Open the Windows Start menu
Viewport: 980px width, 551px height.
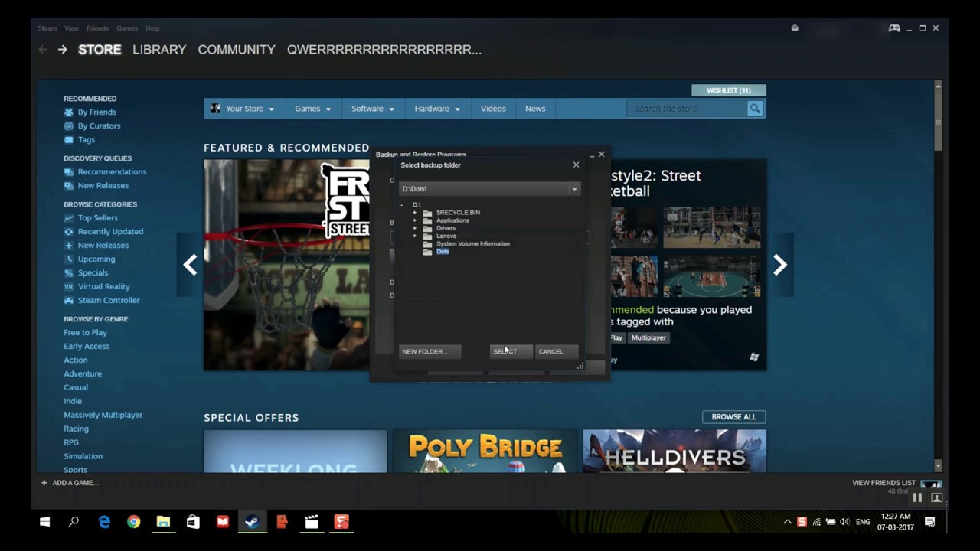coord(44,522)
